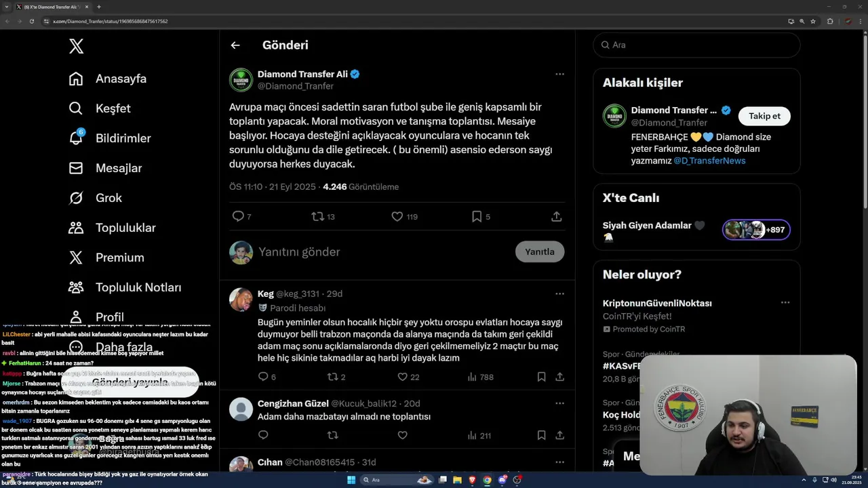Open Windows Start menu
The image size is (868, 488).
coord(351,480)
